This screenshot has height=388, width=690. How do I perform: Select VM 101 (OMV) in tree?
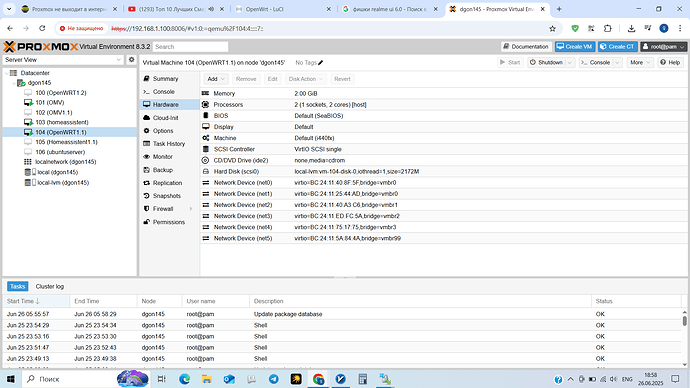[49, 102]
